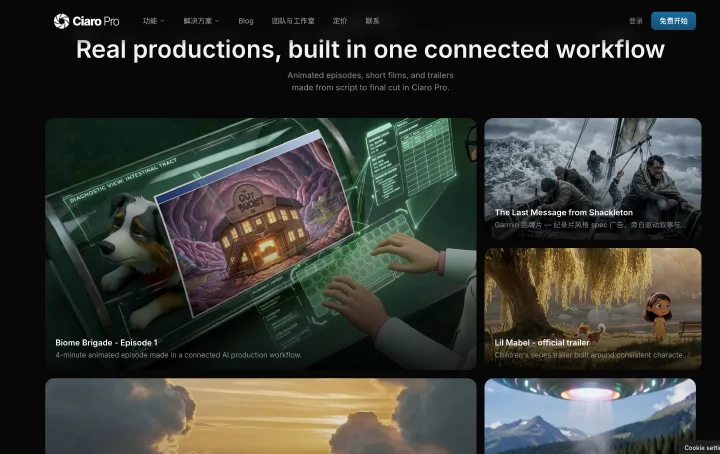This screenshot has height=454, width=720.
Task: Expand the 功能 dropdown chevron
Action: [162, 21]
